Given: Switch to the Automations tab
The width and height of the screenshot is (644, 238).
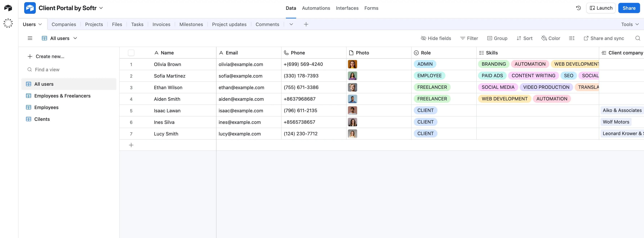Looking at the screenshot, I should [316, 8].
